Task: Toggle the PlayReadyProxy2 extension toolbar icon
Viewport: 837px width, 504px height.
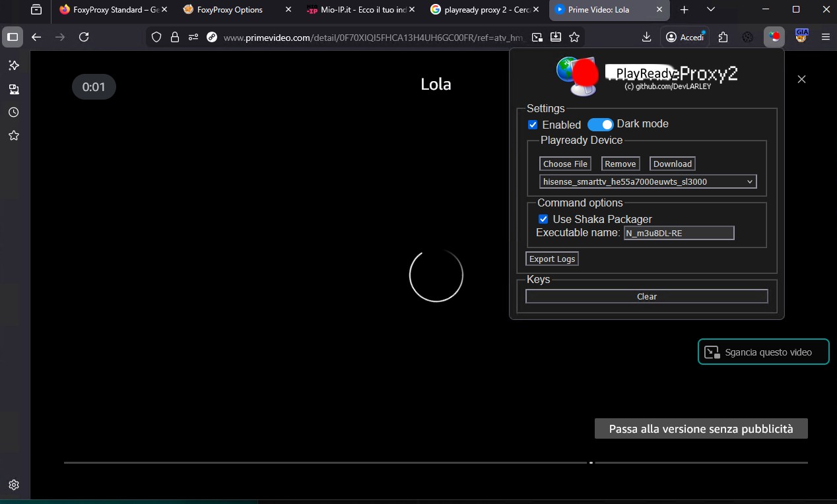Action: [774, 37]
